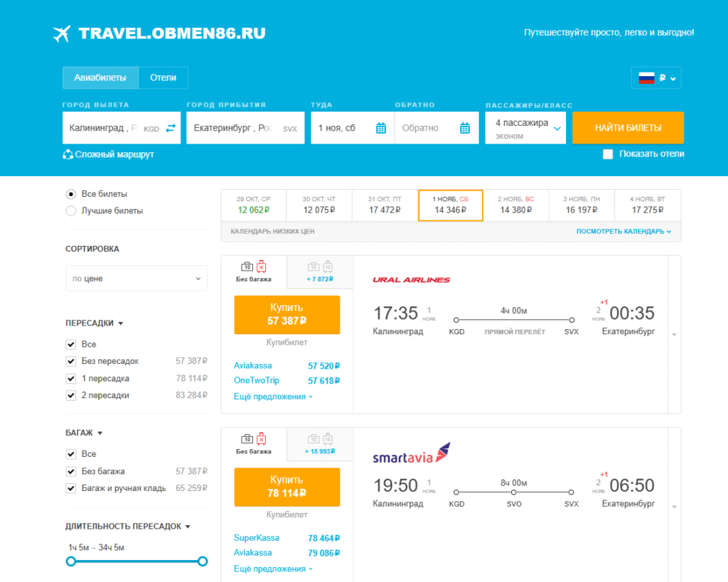The width and height of the screenshot is (728, 582).
Task: Click the Найти билеты search button
Action: point(628,128)
